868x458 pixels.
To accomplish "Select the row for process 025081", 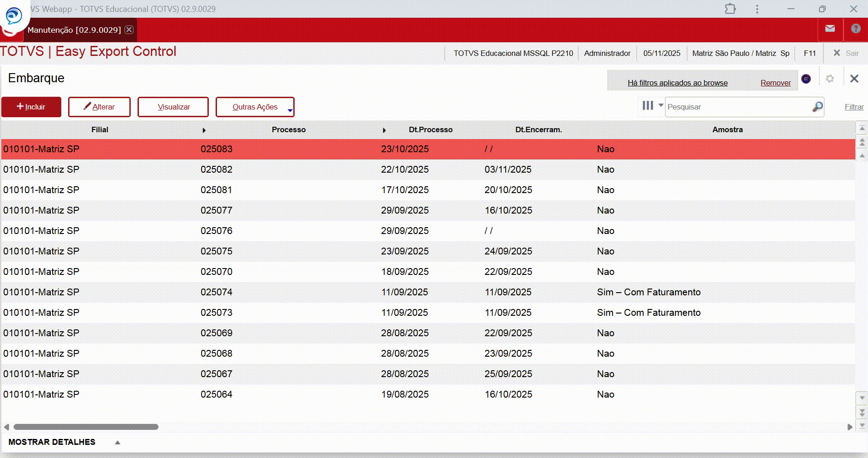I will pyautogui.click(x=428, y=190).
